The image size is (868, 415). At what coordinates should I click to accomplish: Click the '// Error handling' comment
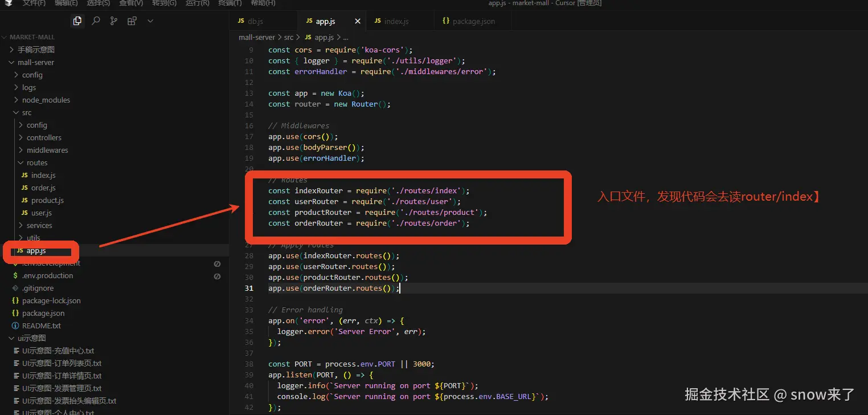coord(305,310)
